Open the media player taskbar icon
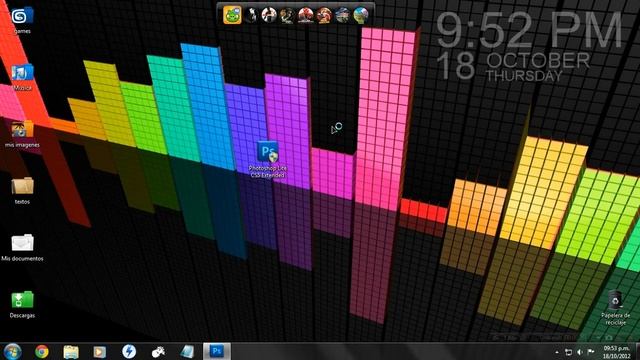The image size is (640, 360). click(100, 351)
